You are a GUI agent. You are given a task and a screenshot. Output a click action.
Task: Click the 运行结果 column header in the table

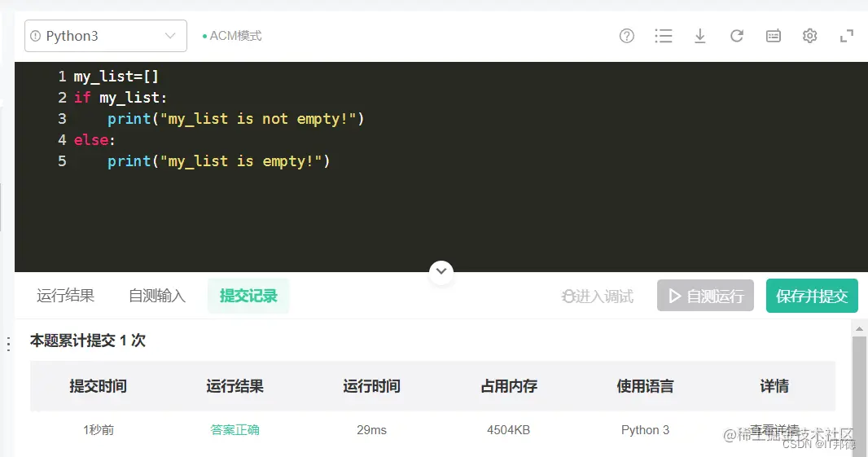235,386
